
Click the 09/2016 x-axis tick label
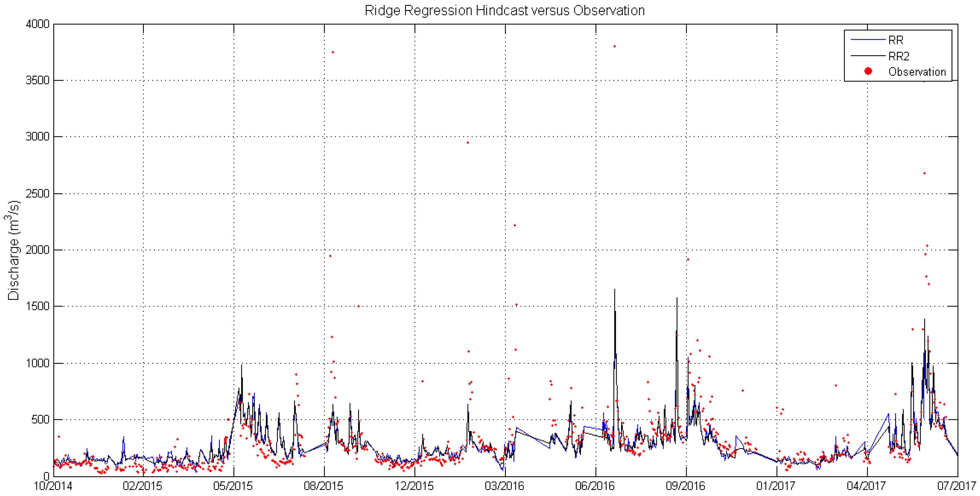(x=685, y=486)
